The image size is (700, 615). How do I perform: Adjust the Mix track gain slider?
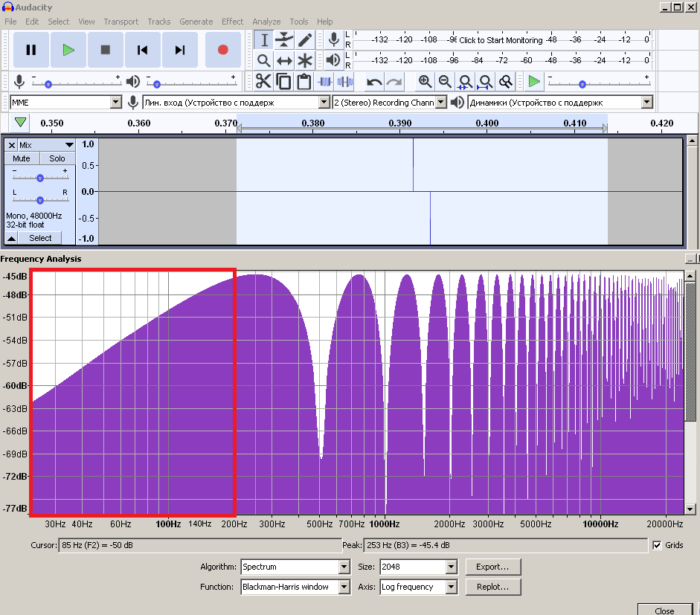click(x=40, y=178)
